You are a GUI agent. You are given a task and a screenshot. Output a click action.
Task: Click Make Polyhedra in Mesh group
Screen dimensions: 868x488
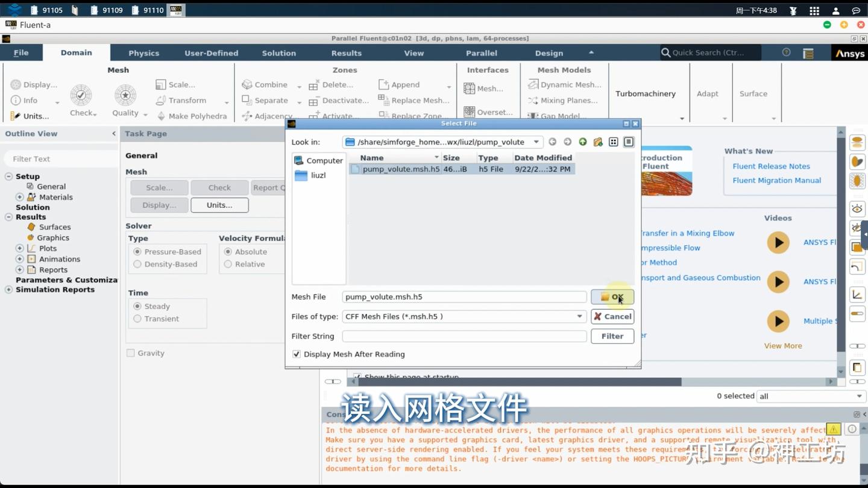pyautogui.click(x=191, y=116)
